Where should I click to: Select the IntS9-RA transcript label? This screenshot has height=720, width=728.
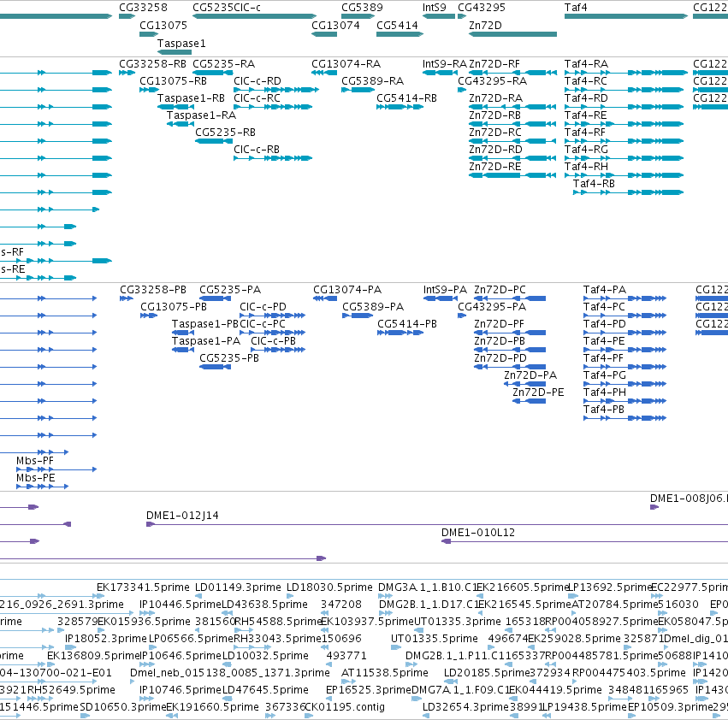click(444, 64)
